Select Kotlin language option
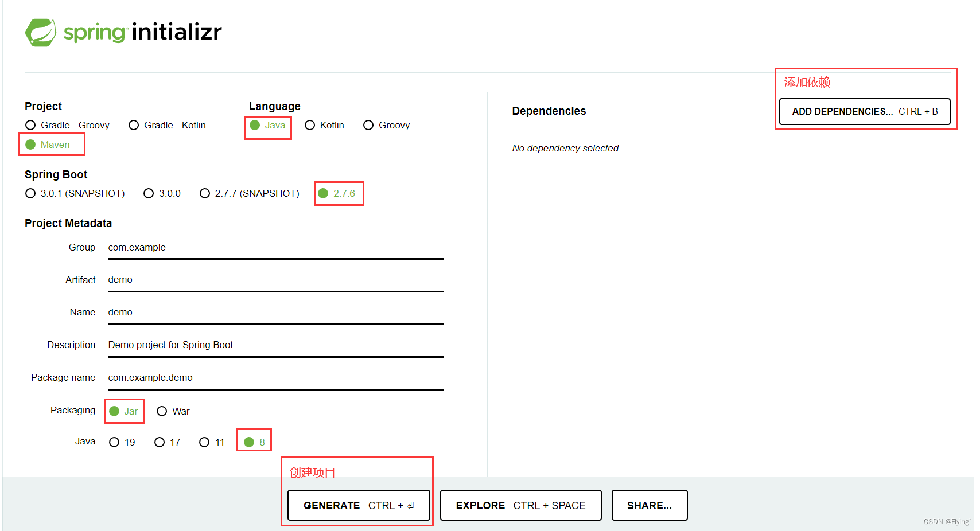This screenshot has height=531, width=980. (324, 125)
